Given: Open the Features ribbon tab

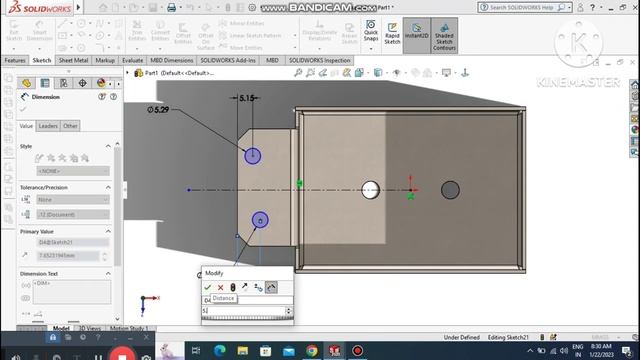Looking at the screenshot, I should 15,60.
